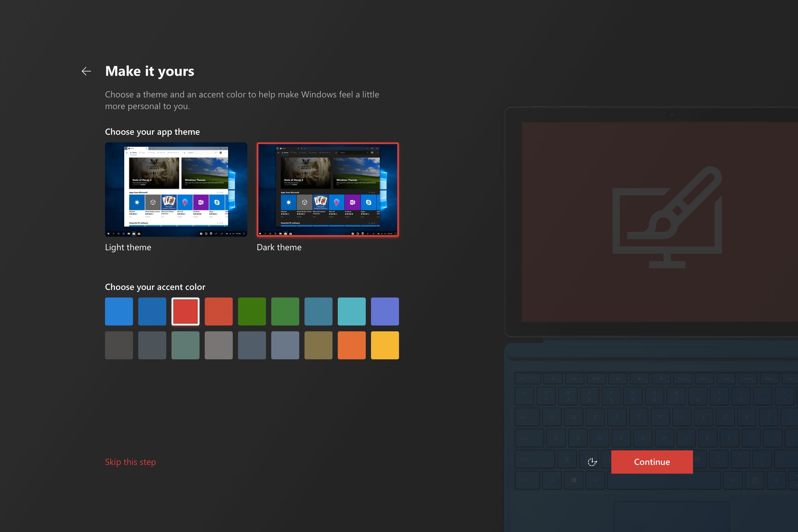Select the Light theme preview
The image size is (798, 532).
click(x=176, y=189)
